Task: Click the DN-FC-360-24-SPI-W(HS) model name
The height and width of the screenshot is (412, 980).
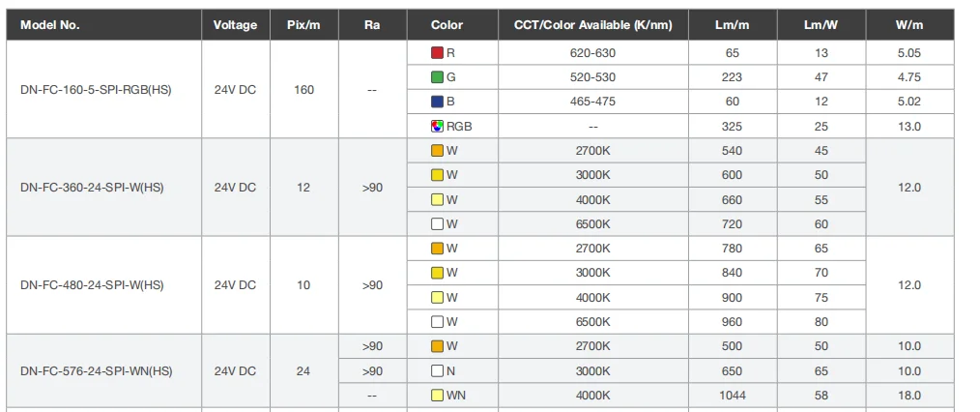Action: (92, 188)
